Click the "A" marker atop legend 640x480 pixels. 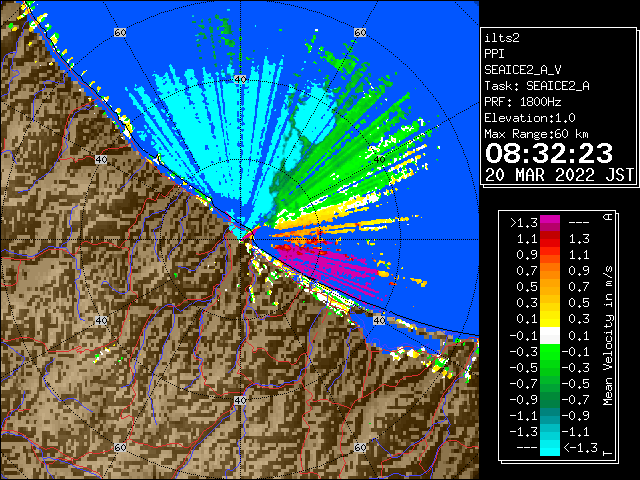point(608,217)
